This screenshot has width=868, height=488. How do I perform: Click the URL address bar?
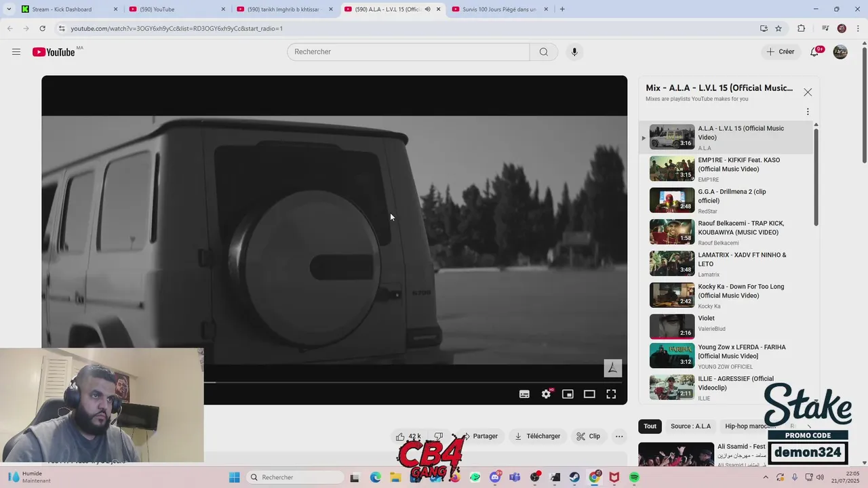click(407, 28)
